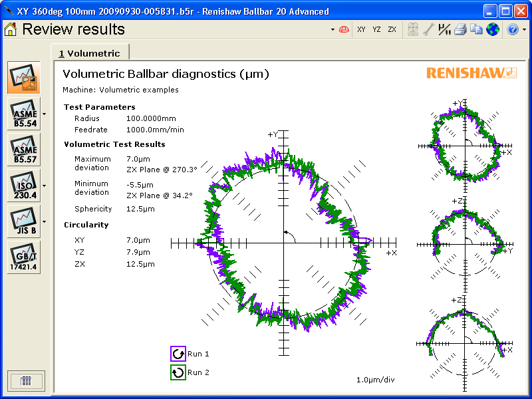Open the blue question mark help icon
The height and width of the screenshot is (399, 532).
pyautogui.click(x=512, y=29)
